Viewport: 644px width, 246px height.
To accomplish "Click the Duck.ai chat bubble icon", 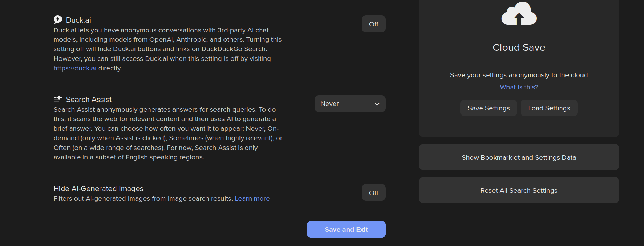I will click(58, 19).
